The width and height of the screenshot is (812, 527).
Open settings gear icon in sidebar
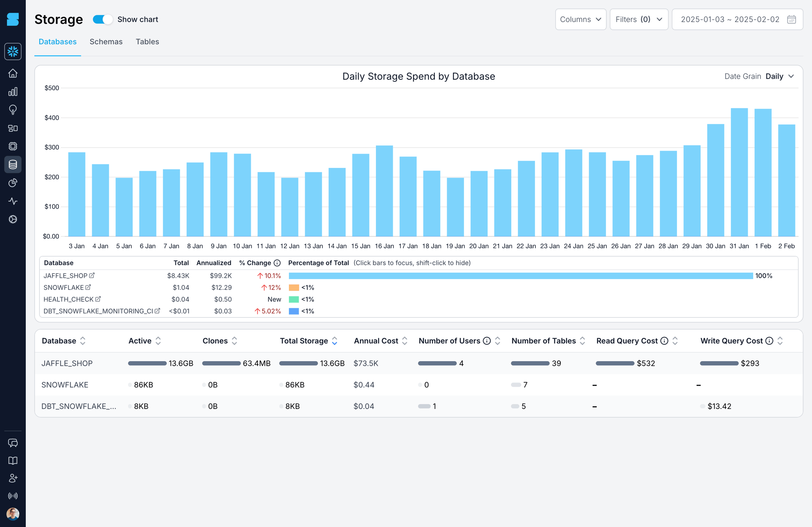pyautogui.click(x=13, y=219)
